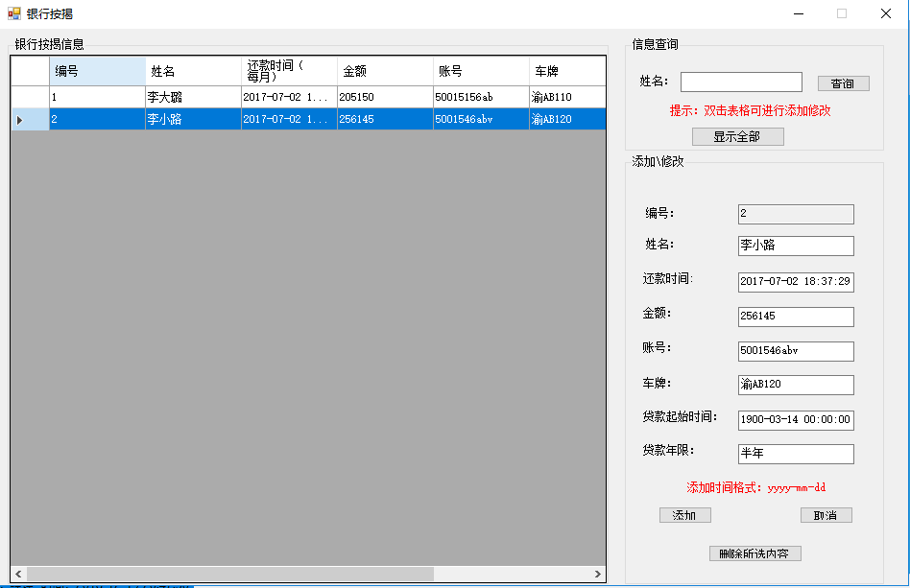This screenshot has height=588, width=910.
Task: Click the 查询 search button
Action: pos(843,83)
